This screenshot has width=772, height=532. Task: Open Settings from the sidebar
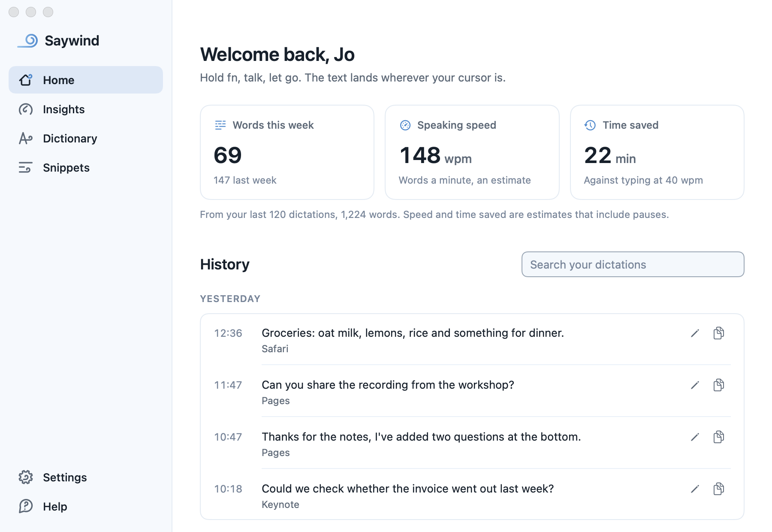tap(86, 477)
